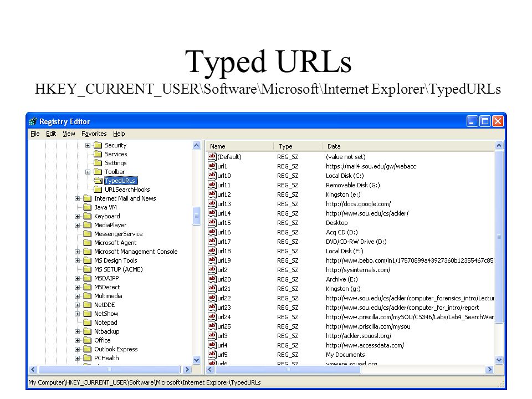Click the Type column header
This screenshot has height=399, width=532.
pyautogui.click(x=298, y=146)
